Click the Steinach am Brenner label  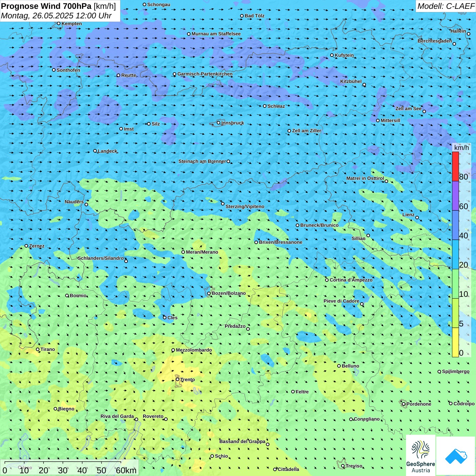pyautogui.click(x=202, y=161)
